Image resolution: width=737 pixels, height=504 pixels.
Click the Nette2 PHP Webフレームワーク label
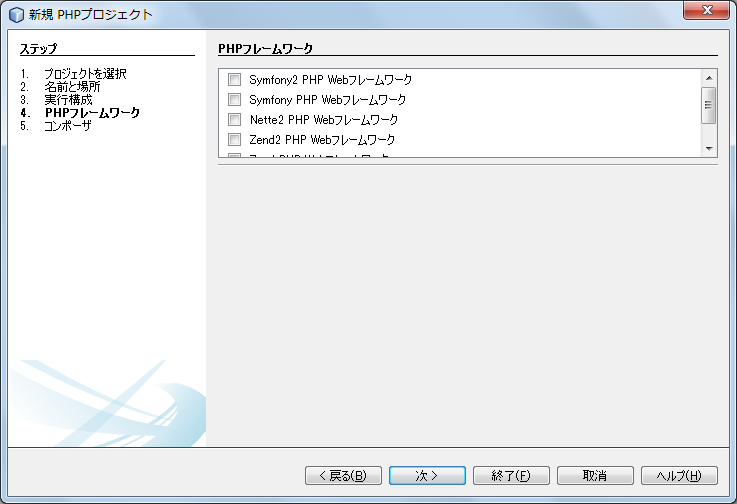coord(324,120)
